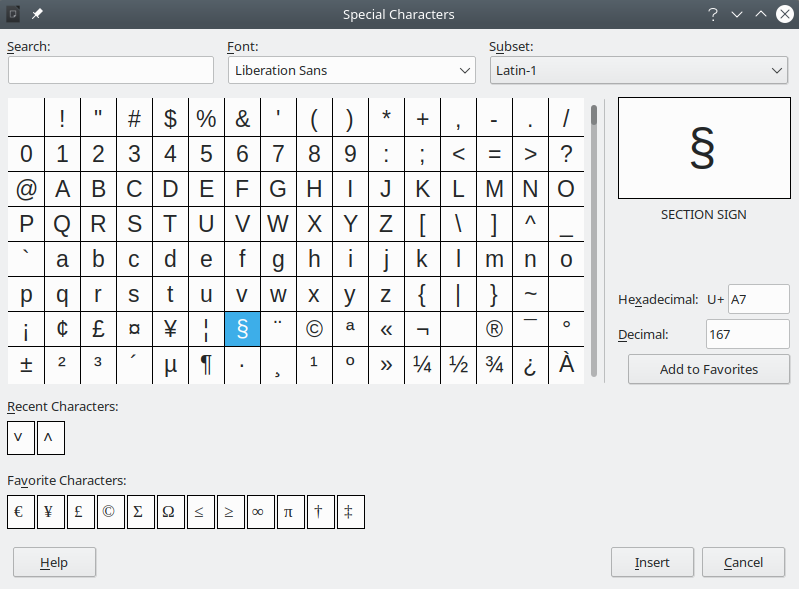Viewport: 799px width, 589px height.
Task: Select the cent sign ¢ character
Action: [x=62, y=329]
